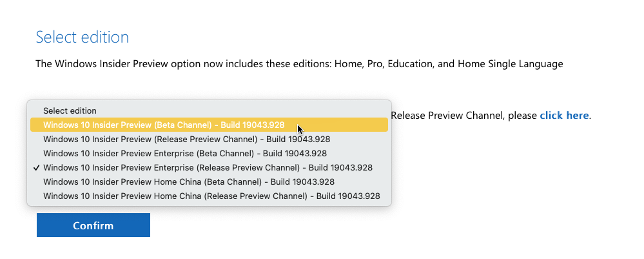
Task: Click the word 'please' before the link
Action: point(523,116)
